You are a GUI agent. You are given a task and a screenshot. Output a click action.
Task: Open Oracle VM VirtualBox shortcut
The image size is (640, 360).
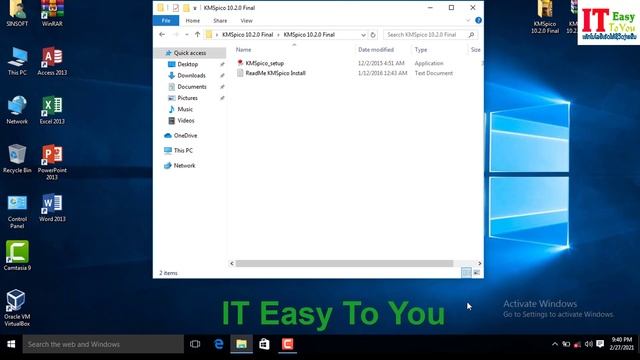point(17,308)
